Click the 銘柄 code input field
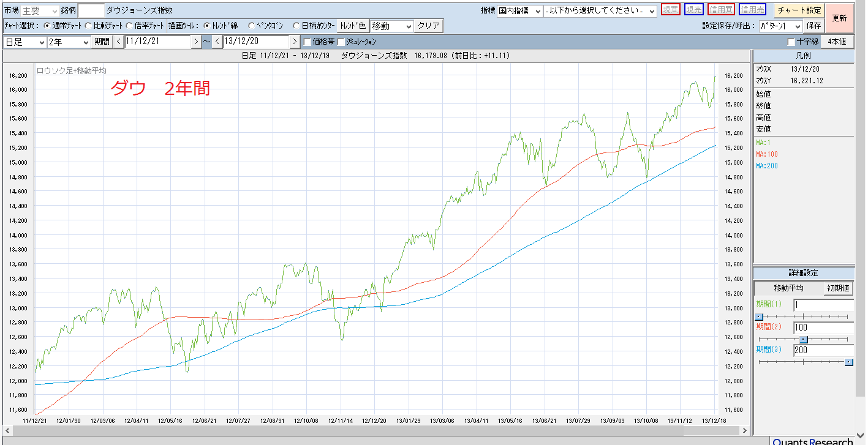868x445 pixels. [91, 10]
